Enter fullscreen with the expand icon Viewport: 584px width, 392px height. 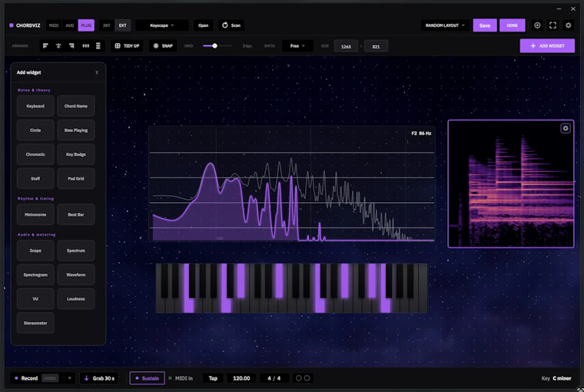(x=552, y=25)
